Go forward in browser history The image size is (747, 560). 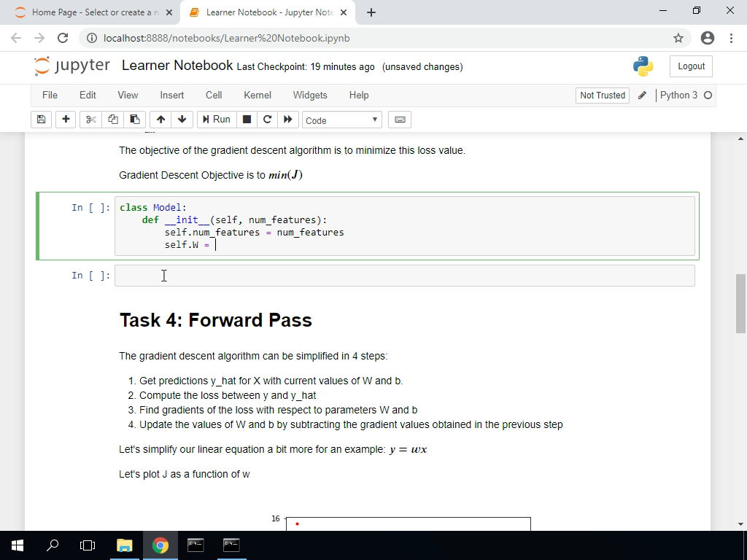tap(39, 38)
